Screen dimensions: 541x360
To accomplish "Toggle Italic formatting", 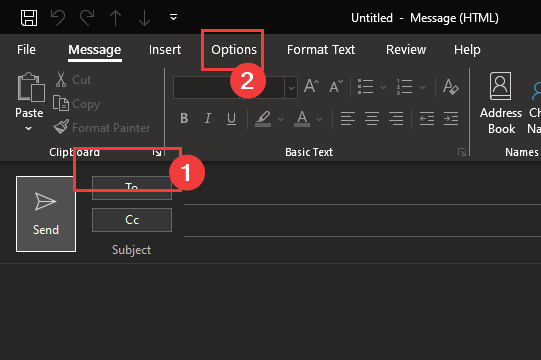I will 208,118.
